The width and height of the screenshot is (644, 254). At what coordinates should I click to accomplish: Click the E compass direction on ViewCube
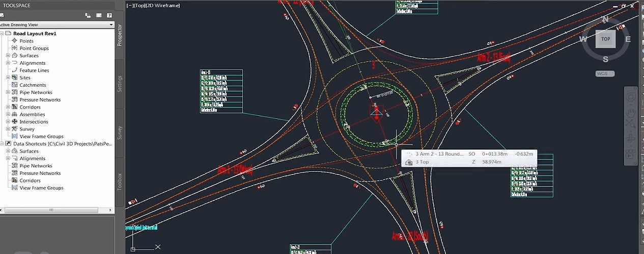(x=628, y=39)
